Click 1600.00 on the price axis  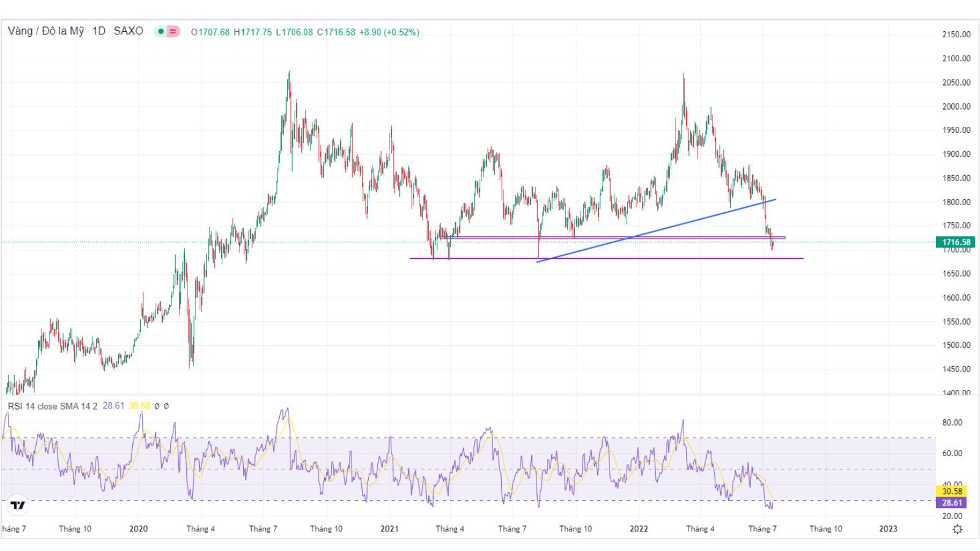click(956, 298)
